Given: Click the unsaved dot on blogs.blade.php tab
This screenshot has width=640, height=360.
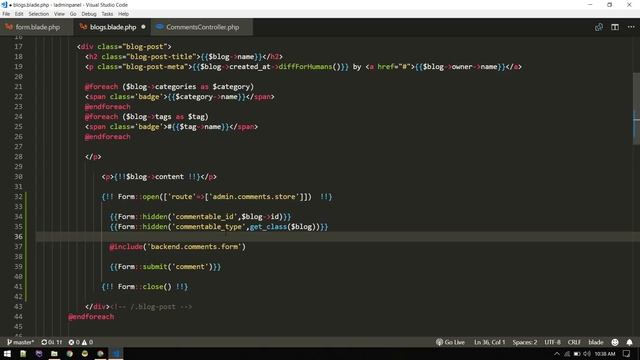Looking at the screenshot, I should (x=143, y=27).
